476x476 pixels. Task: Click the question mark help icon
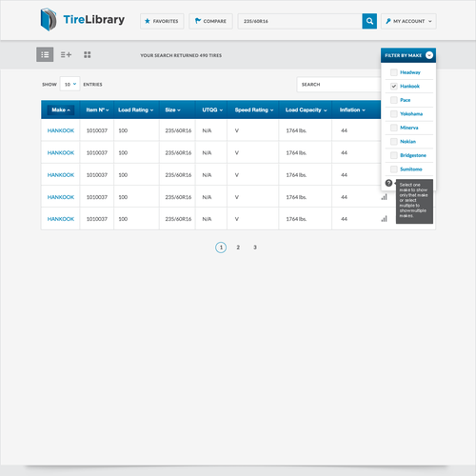tap(388, 183)
